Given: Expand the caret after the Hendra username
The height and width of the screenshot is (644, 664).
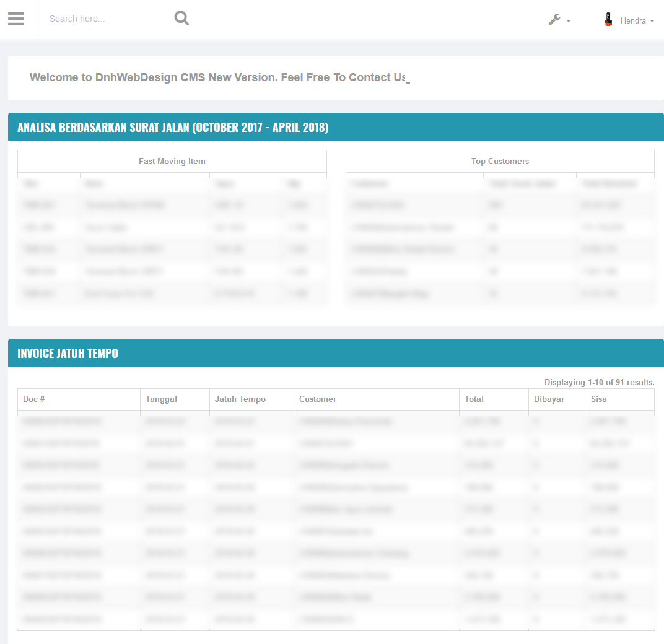Looking at the screenshot, I should pyautogui.click(x=652, y=21).
